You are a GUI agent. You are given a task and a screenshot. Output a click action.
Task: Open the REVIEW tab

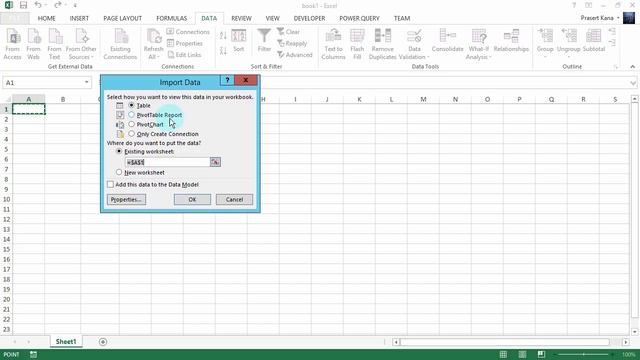(x=241, y=18)
